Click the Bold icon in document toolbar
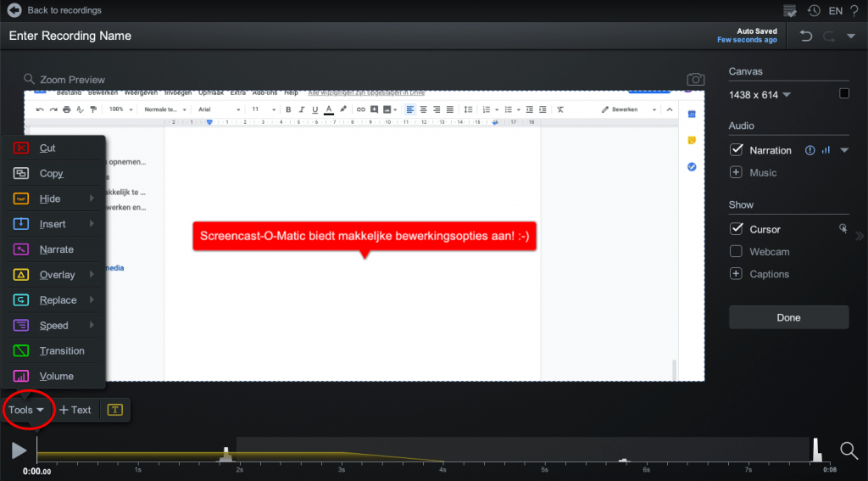868x481 pixels. click(288, 109)
